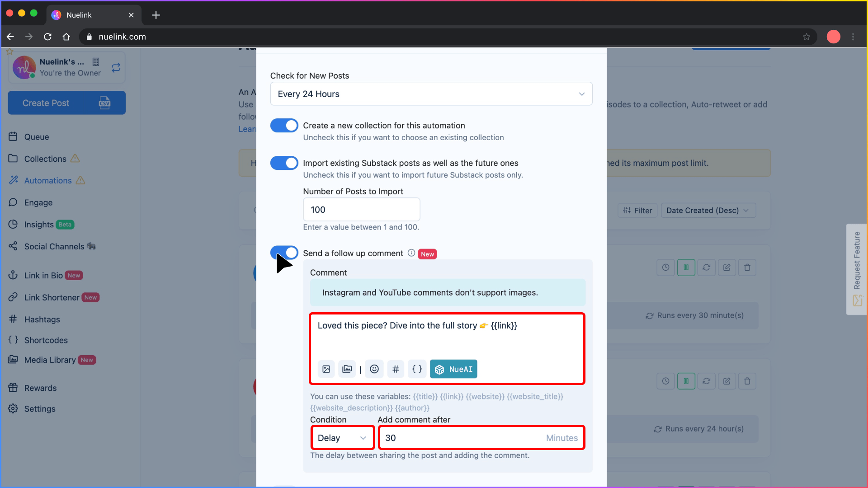Pause the second automation with green icon

[686, 381]
